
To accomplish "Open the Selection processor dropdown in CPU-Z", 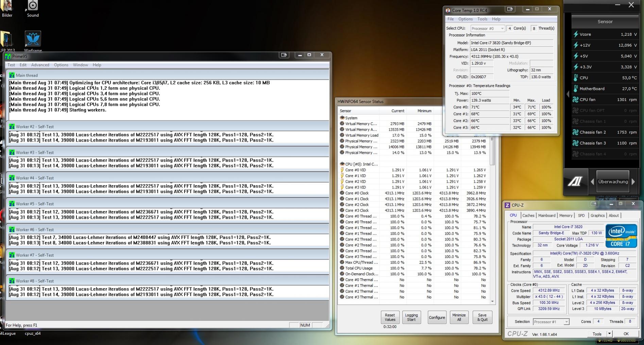I will tap(551, 322).
